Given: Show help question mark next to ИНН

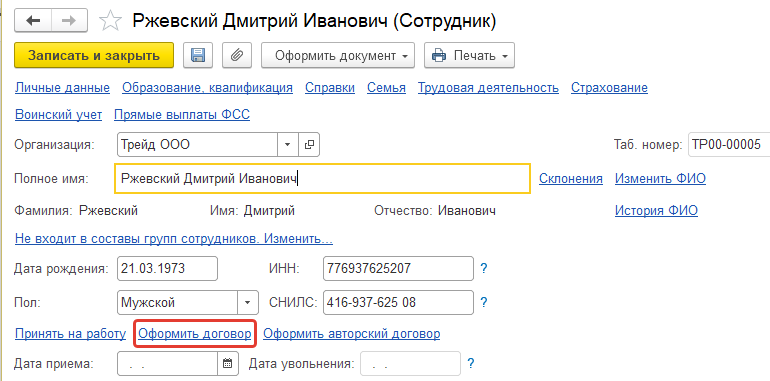Looking at the screenshot, I should click(483, 268).
